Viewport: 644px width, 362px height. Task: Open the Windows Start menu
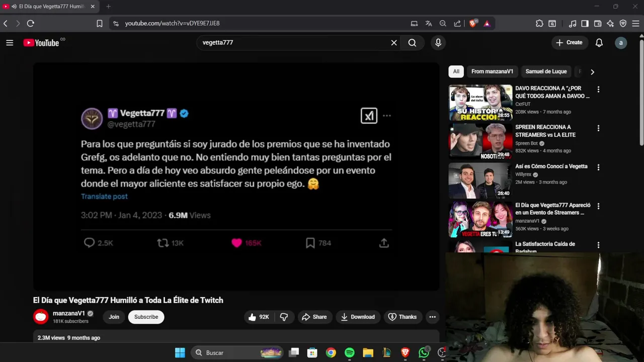tap(180, 353)
